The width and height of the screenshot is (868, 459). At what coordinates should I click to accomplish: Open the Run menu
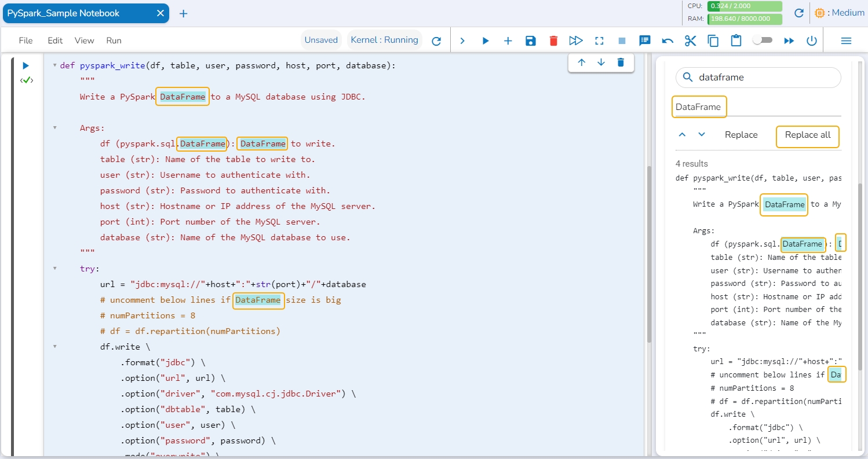click(114, 41)
